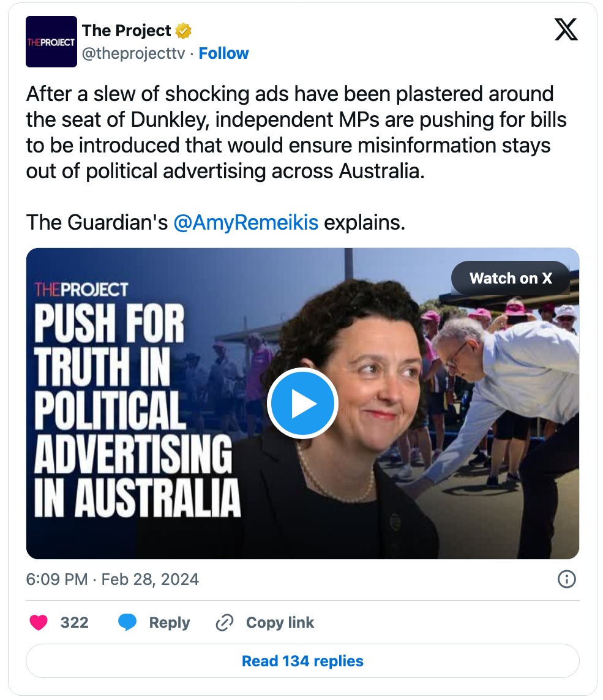Click The Project profile avatar
The width and height of the screenshot is (603, 700).
(x=51, y=42)
